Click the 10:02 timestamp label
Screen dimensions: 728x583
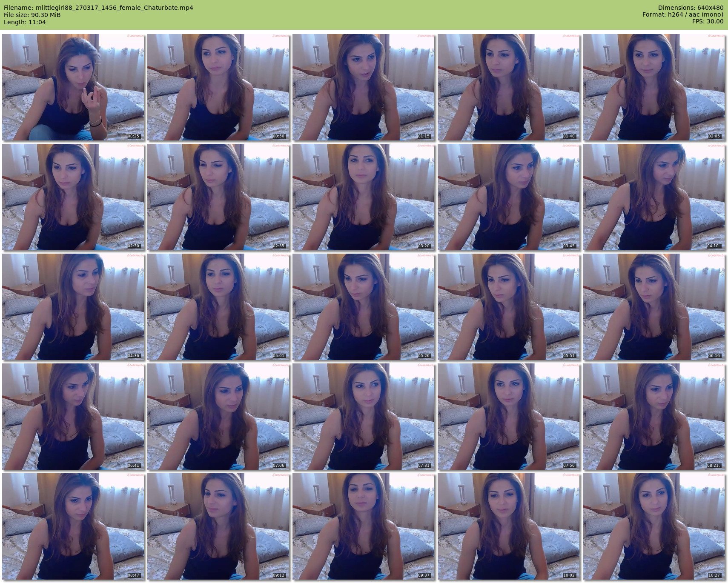click(x=569, y=575)
